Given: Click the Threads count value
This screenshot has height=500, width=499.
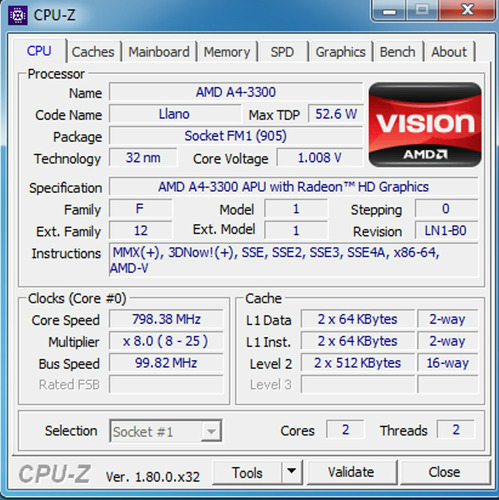Looking at the screenshot, I should pos(456,430).
